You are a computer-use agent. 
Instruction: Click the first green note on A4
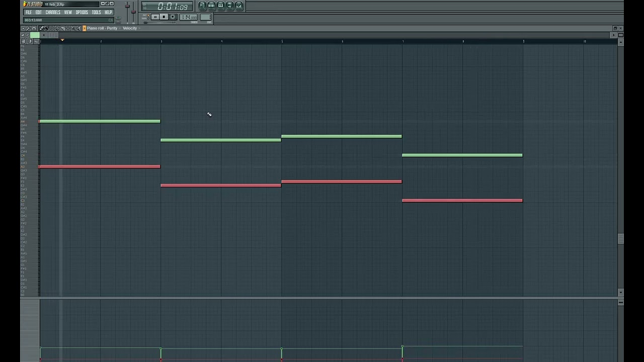(100, 121)
